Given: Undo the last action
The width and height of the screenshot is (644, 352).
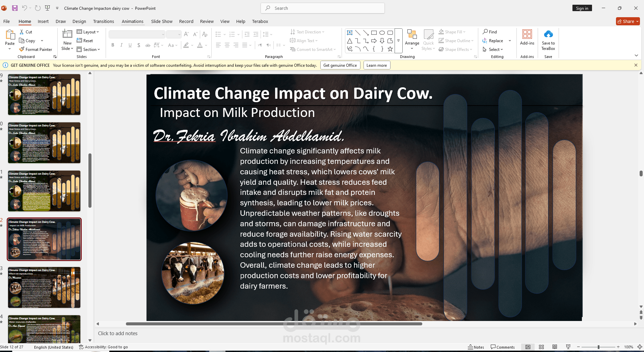Looking at the screenshot, I should [24, 8].
